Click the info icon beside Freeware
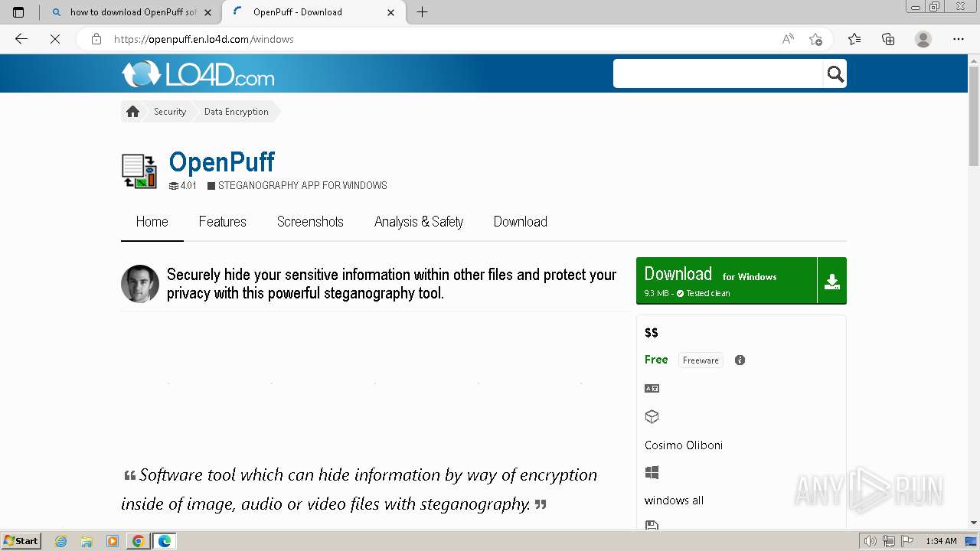 coord(740,360)
